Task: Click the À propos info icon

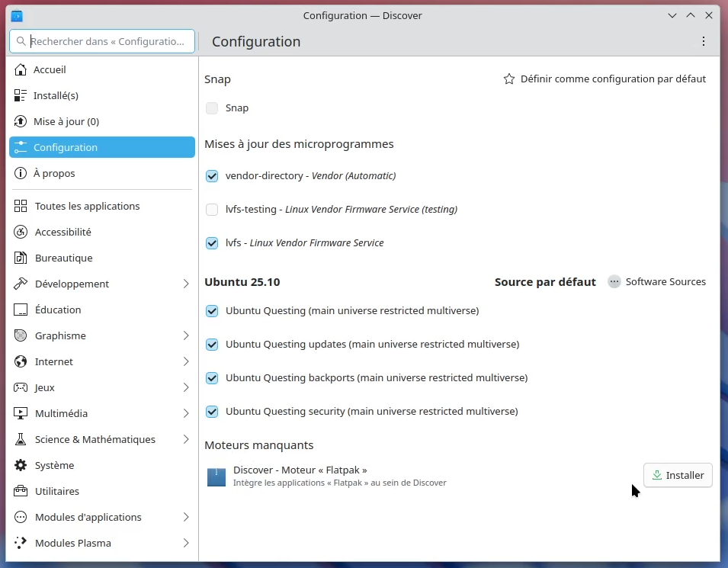Action: click(x=21, y=174)
